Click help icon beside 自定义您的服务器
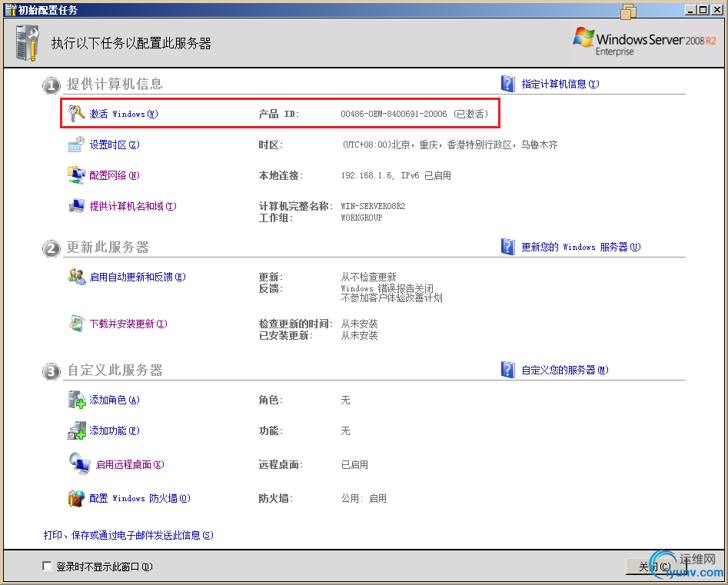The height and width of the screenshot is (585, 728). pyautogui.click(x=508, y=370)
